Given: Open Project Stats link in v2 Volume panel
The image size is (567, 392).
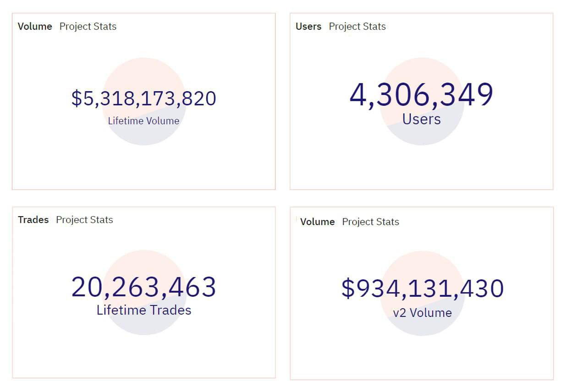Looking at the screenshot, I should pyautogui.click(x=370, y=222).
